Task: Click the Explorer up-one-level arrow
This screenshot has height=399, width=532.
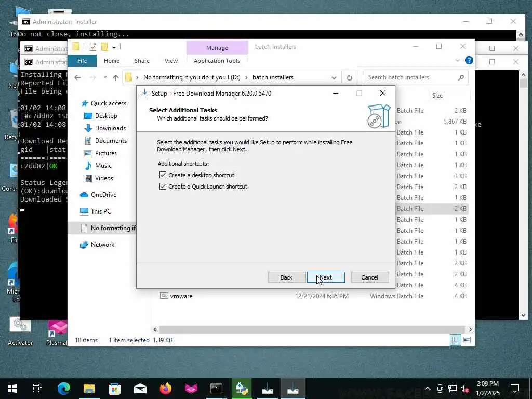Action: click(x=116, y=78)
